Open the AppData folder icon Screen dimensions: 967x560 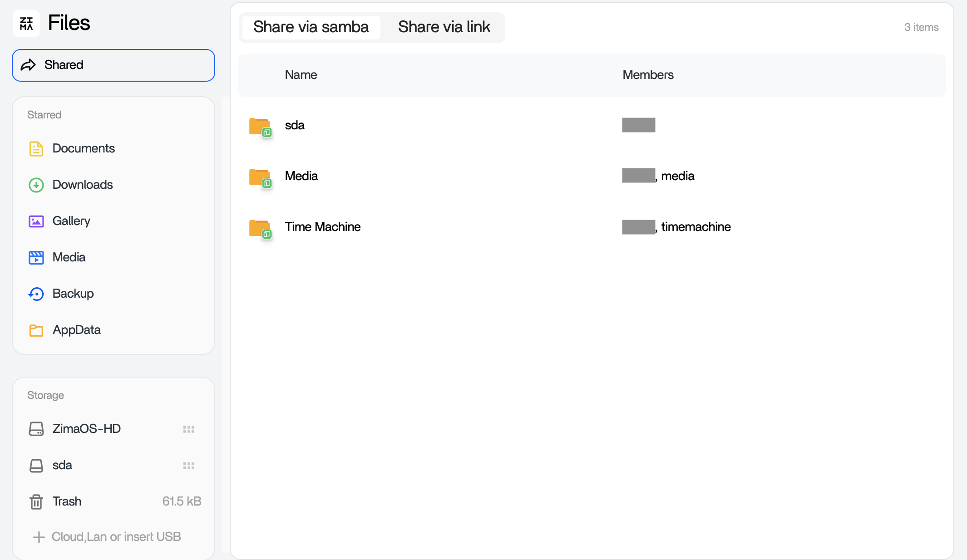(36, 330)
